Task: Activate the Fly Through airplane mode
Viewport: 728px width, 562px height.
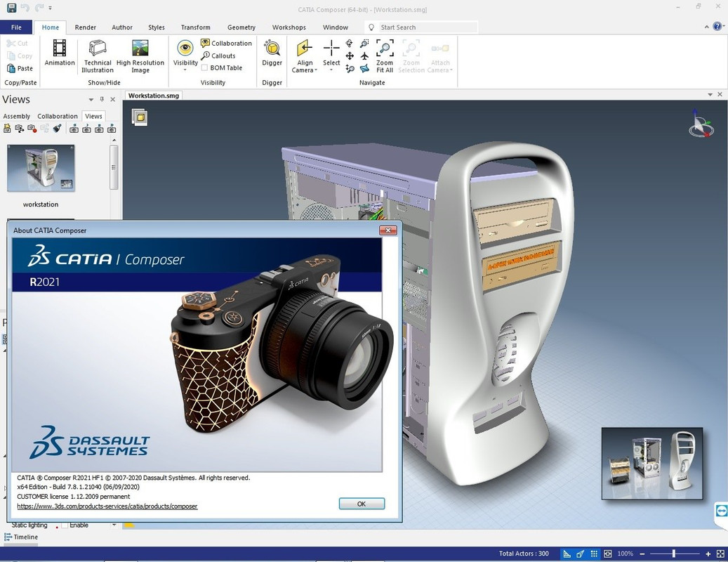Action: click(364, 55)
